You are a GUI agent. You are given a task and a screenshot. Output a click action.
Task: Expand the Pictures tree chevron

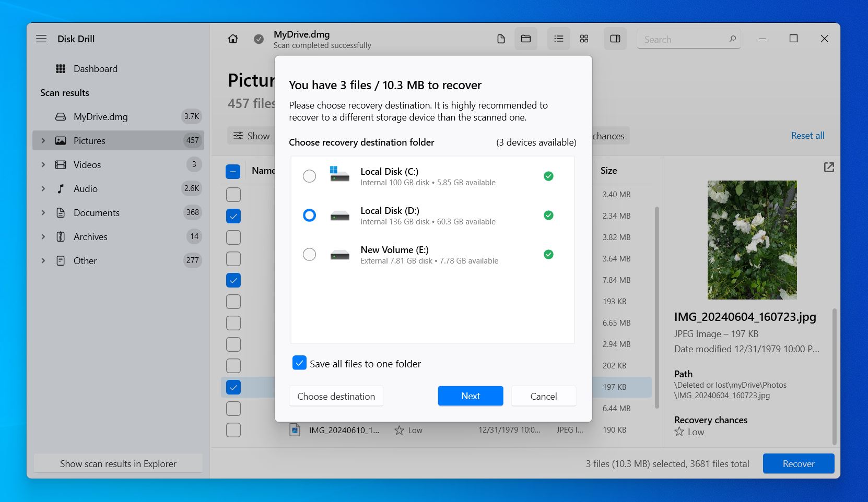point(43,140)
